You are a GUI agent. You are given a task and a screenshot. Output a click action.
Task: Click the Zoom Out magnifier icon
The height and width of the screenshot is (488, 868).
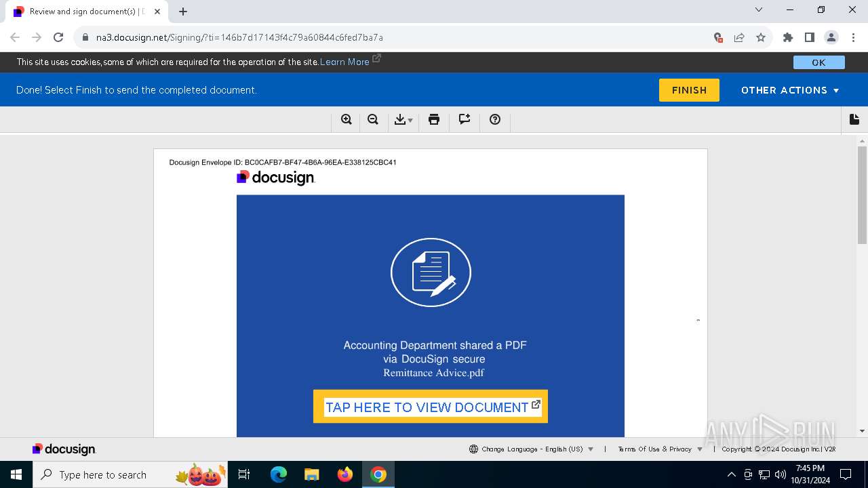[373, 119]
